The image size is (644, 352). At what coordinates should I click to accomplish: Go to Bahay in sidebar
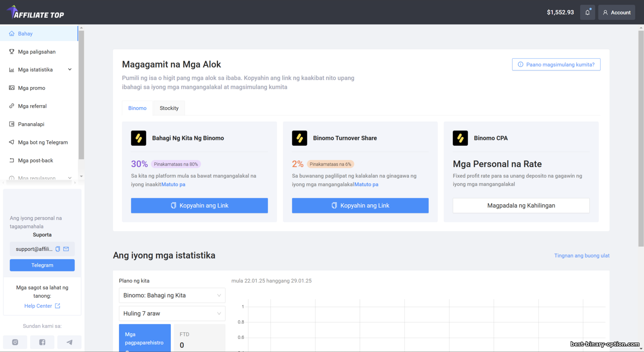39,33
